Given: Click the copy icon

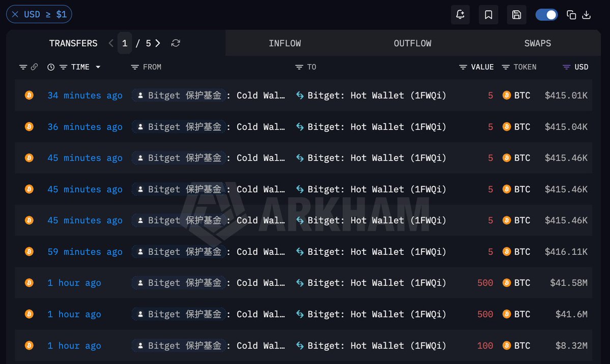Looking at the screenshot, I should click(571, 15).
